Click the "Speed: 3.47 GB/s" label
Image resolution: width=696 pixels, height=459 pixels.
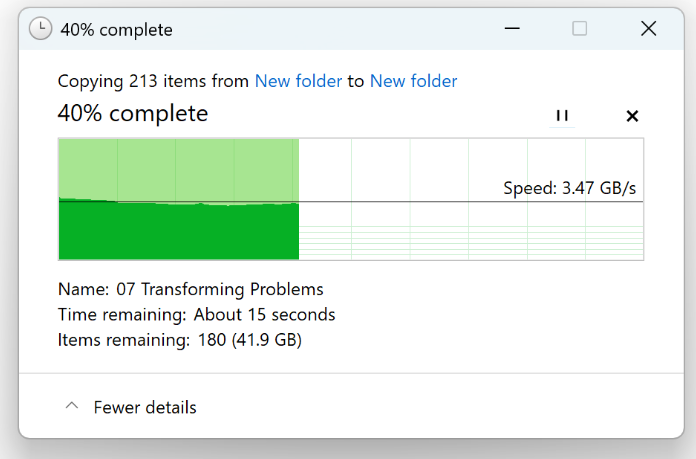pos(569,188)
